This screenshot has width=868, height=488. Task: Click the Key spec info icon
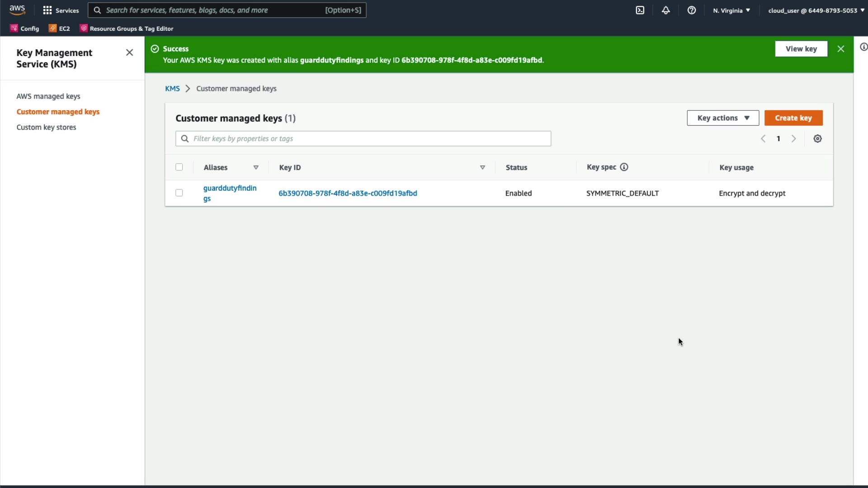pos(624,167)
